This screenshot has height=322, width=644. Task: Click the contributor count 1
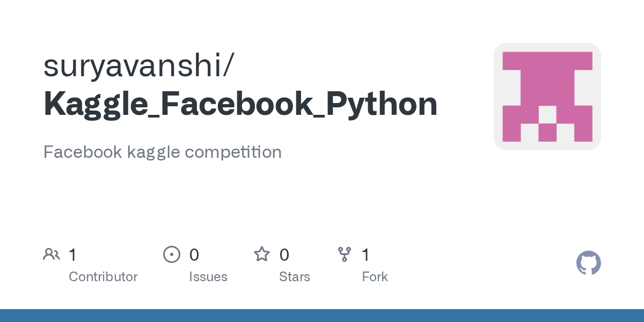(x=72, y=255)
